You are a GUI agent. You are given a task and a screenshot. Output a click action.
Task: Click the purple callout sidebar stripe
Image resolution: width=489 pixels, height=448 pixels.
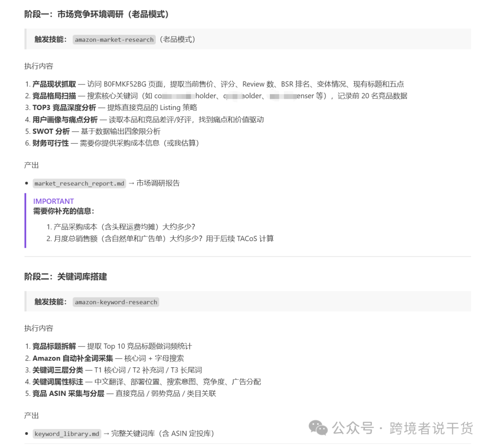(x=26, y=222)
